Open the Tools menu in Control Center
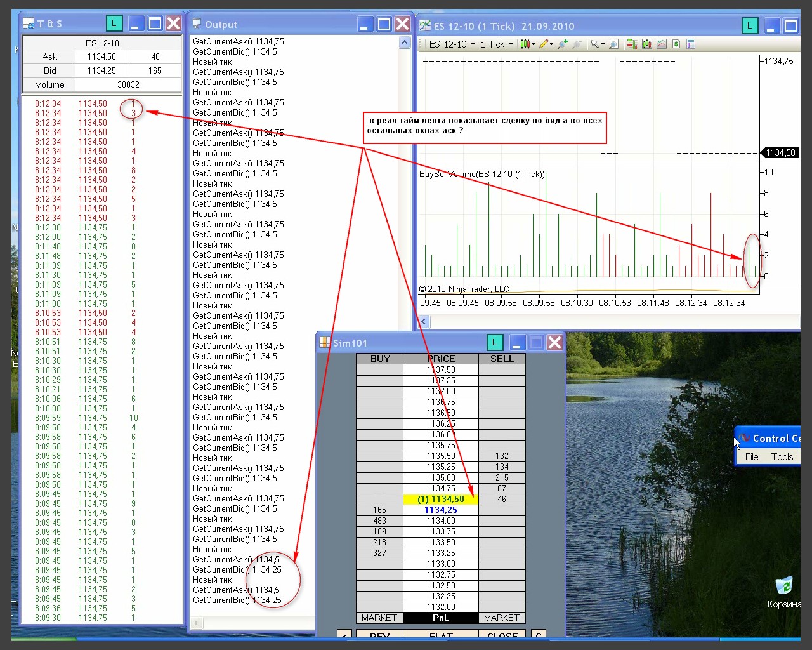Screen dimensions: 812x650 click(782, 457)
